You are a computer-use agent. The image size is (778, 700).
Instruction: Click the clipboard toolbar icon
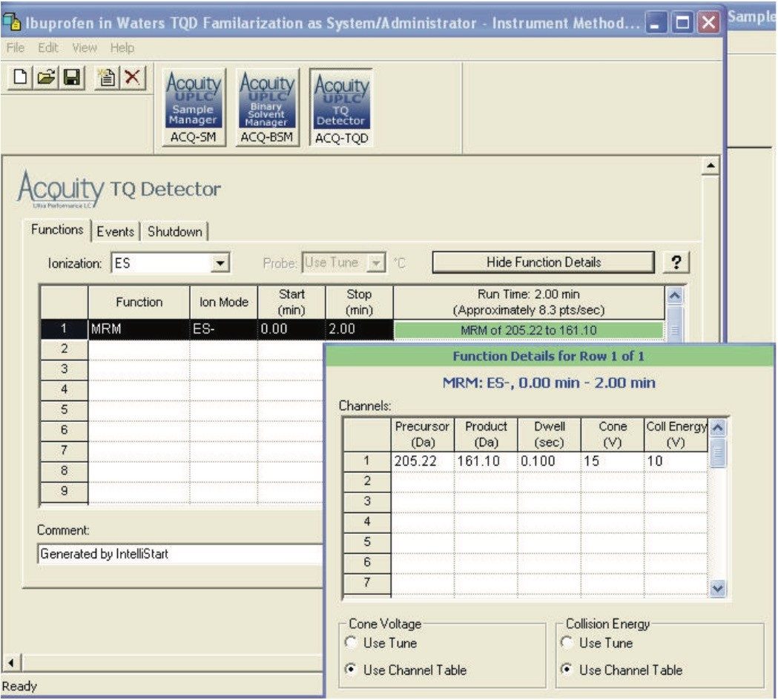[107, 78]
